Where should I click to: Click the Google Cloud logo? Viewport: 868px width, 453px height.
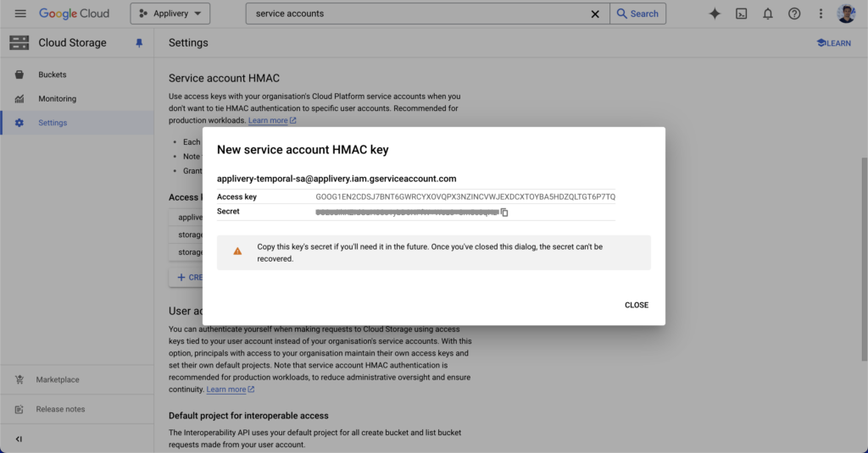pyautogui.click(x=74, y=14)
